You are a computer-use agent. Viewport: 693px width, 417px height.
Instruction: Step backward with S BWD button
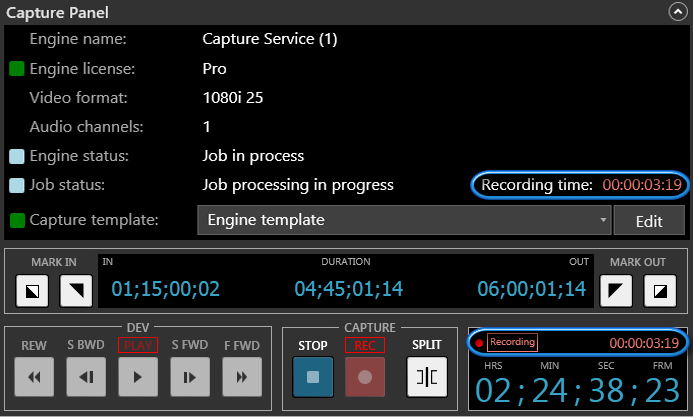pos(86,377)
